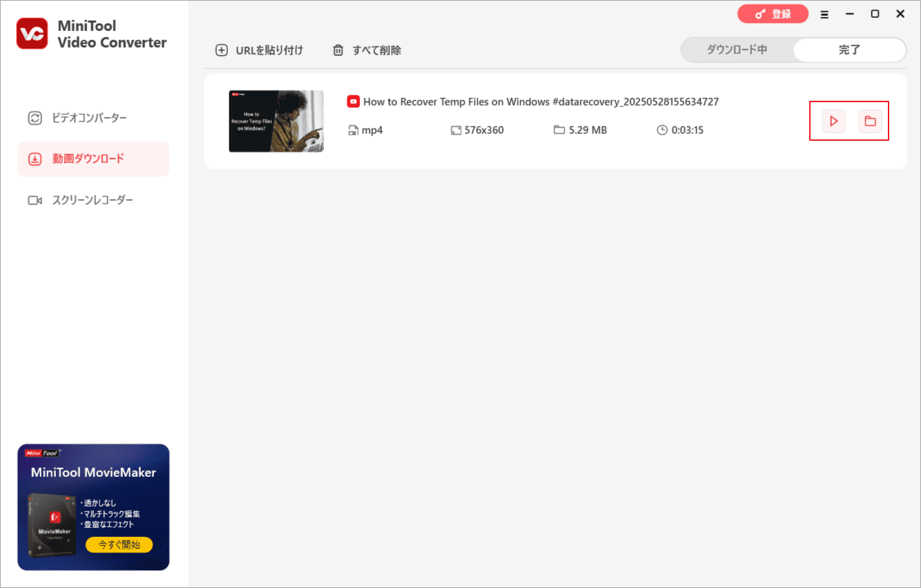Click すべて削除 to clear all downloads
921x588 pixels.
point(367,50)
